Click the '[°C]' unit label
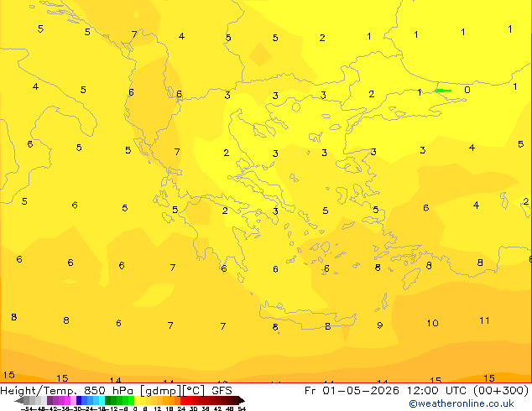This screenshot has height=411, width=532. (194, 391)
